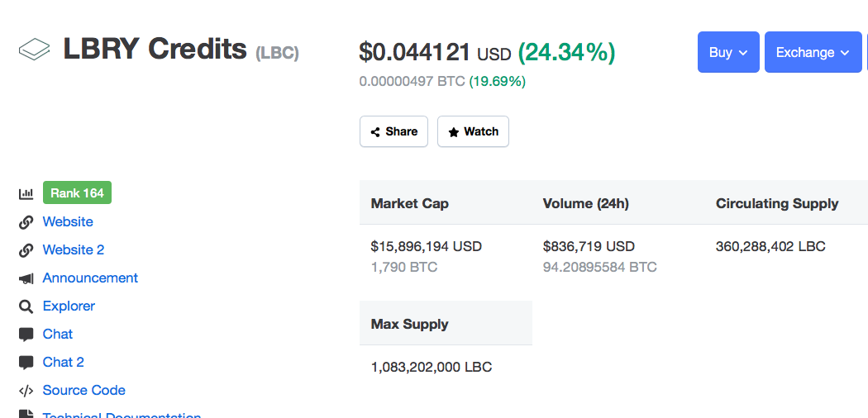The image size is (868, 418).
Task: Click the bar chart icon beside Rank 164
Action: pos(26,193)
